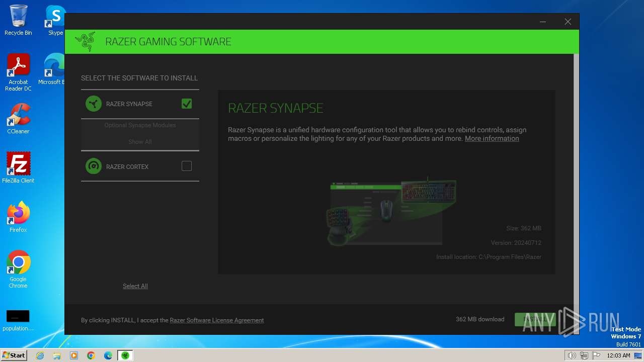Open Recycle Bin desktop icon
Image resolution: width=644 pixels, height=362 pixels.
pyautogui.click(x=18, y=20)
